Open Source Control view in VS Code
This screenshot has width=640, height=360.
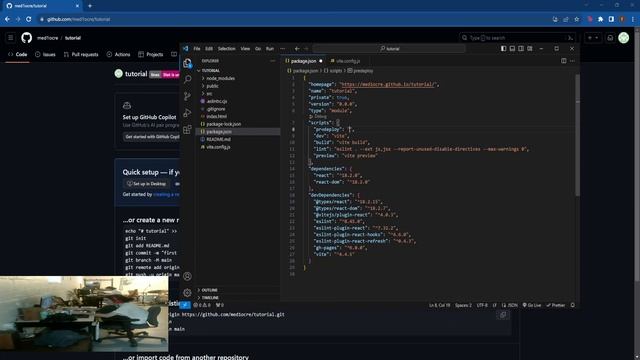coord(187,96)
